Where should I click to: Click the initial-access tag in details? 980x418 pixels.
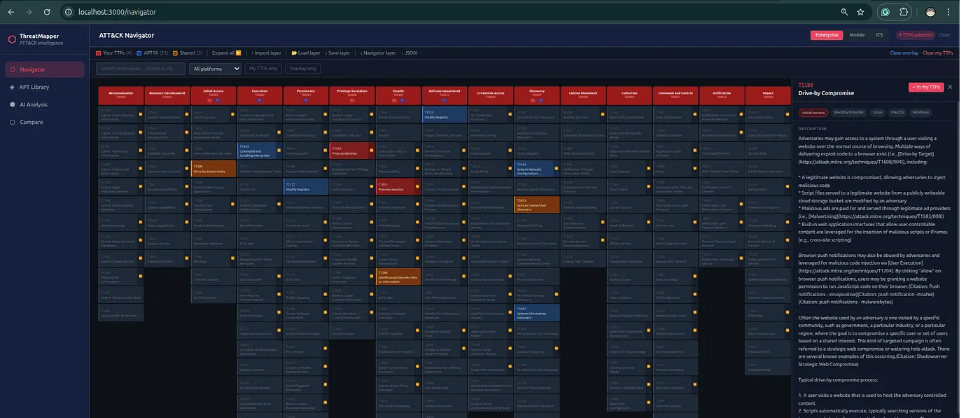pos(812,112)
